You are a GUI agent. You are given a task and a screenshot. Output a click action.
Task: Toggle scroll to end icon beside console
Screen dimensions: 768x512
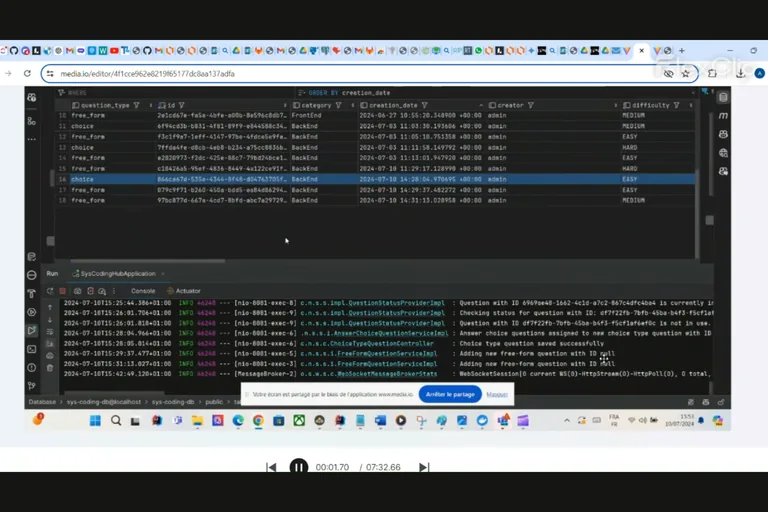click(x=50, y=344)
